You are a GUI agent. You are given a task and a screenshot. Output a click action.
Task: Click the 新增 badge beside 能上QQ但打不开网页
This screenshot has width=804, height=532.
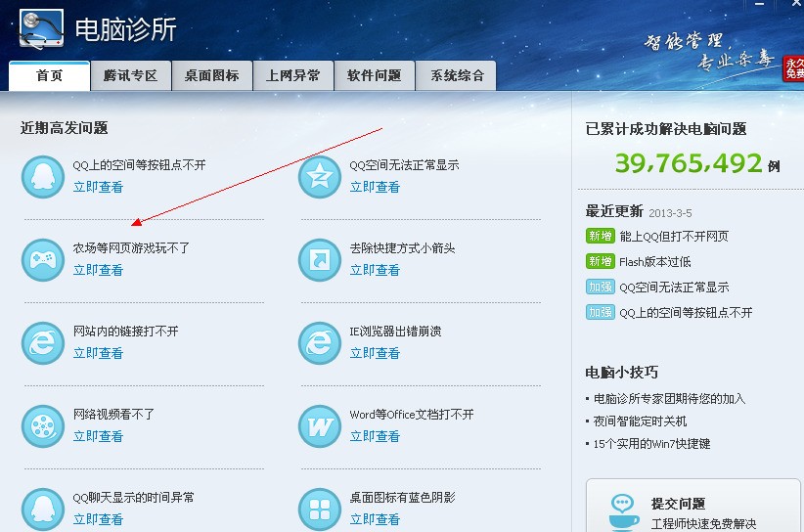(x=600, y=236)
